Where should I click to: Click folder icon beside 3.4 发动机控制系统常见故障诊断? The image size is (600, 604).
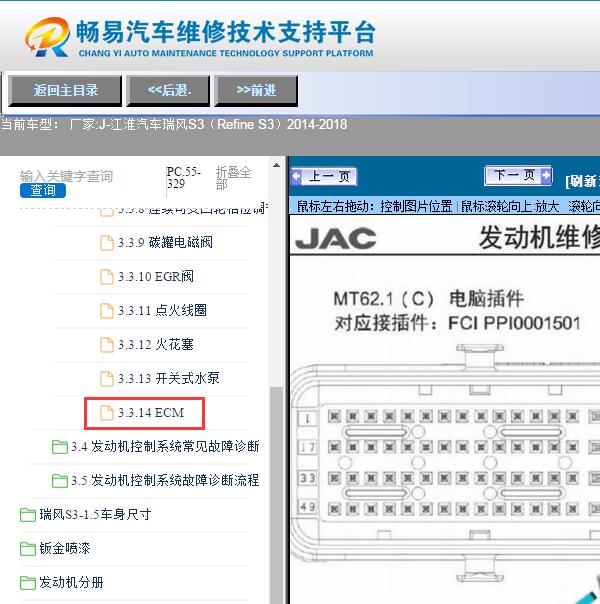click(60, 447)
